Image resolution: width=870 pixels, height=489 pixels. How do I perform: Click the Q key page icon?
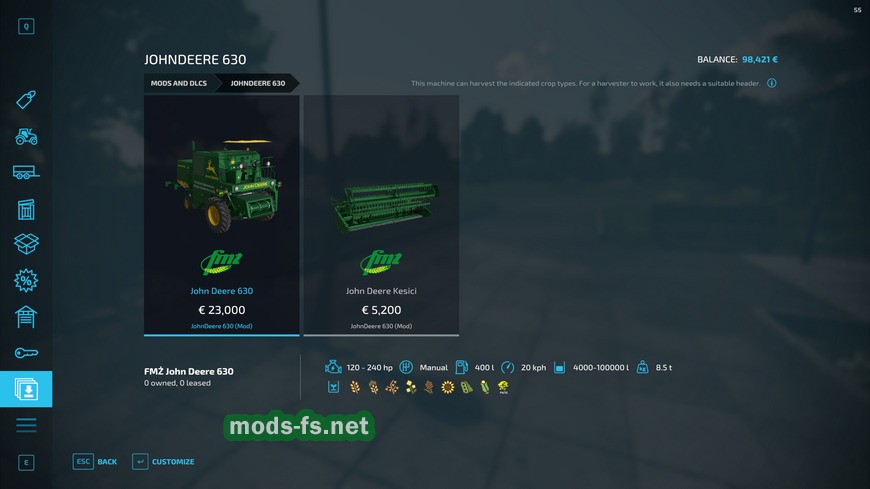[x=26, y=26]
